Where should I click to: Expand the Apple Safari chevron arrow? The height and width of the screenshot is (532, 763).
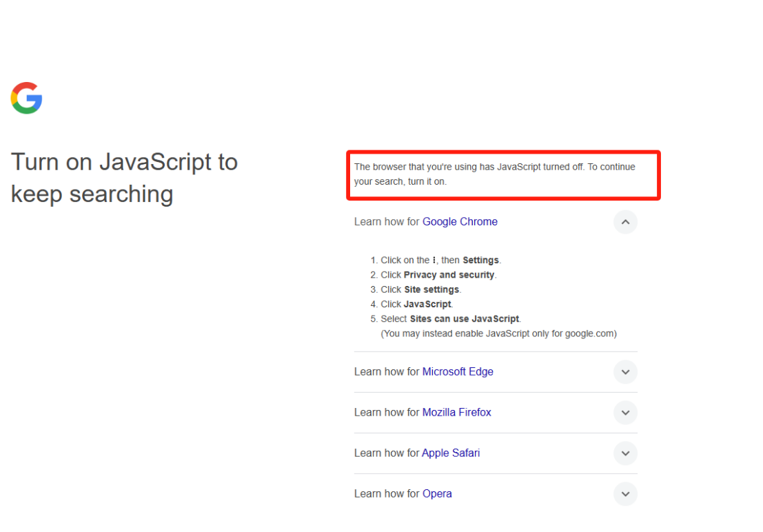point(625,453)
